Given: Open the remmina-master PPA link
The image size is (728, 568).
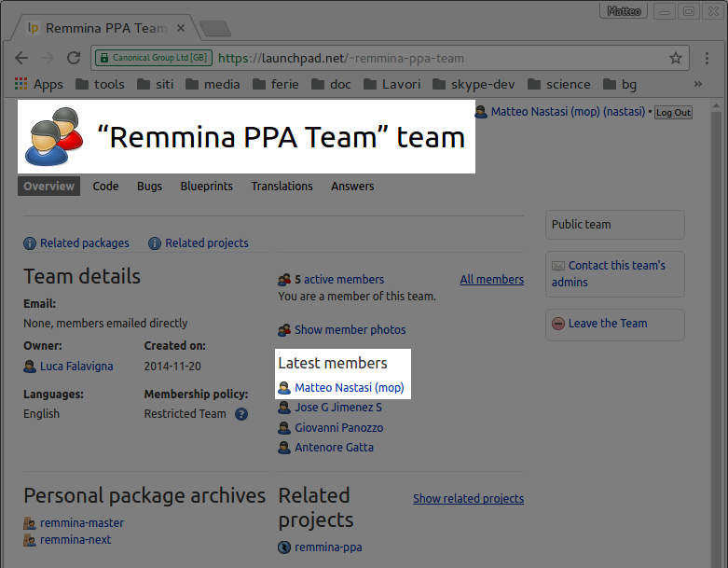Looking at the screenshot, I should click(82, 523).
